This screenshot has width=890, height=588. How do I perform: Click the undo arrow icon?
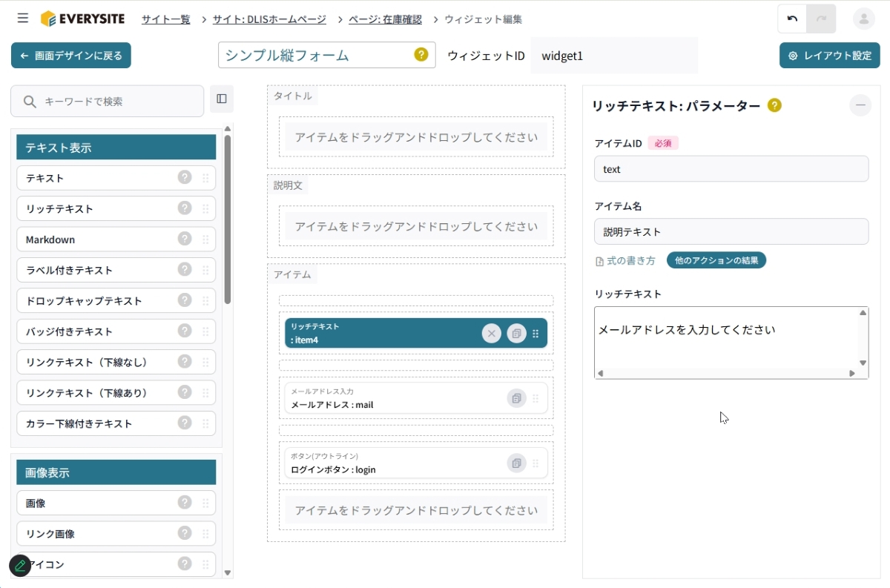[792, 19]
